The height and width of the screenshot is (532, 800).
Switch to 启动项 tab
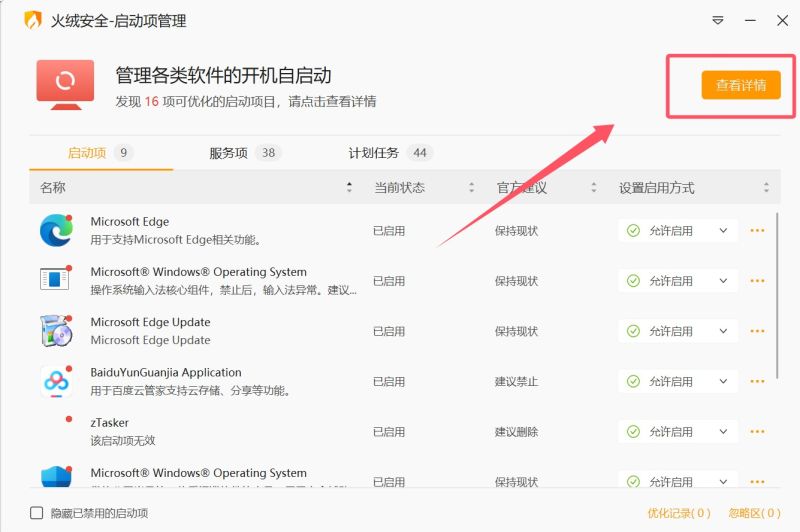tap(101, 153)
